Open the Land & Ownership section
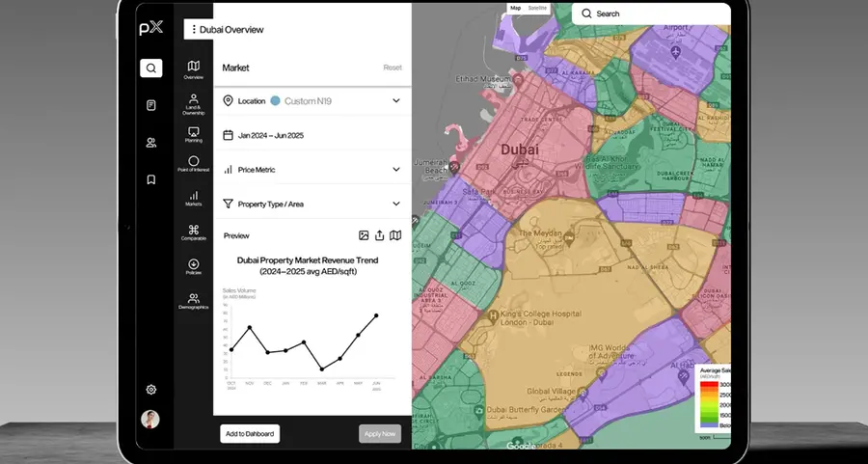Image resolution: width=868 pixels, height=464 pixels. [x=193, y=103]
